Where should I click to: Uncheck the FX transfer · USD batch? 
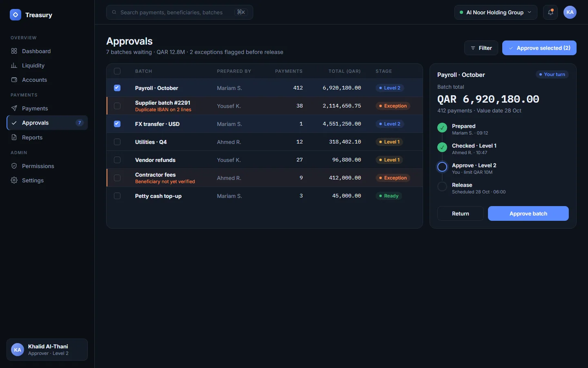coord(117,124)
